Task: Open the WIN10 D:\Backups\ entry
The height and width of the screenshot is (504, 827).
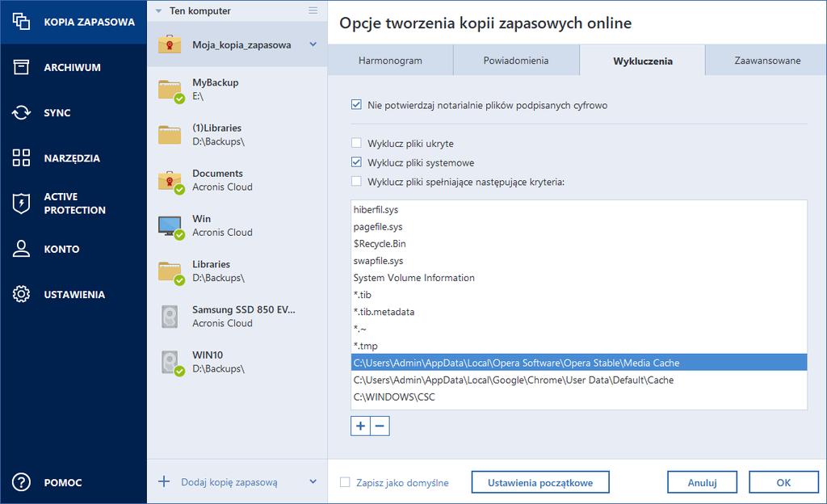Action: (237, 362)
